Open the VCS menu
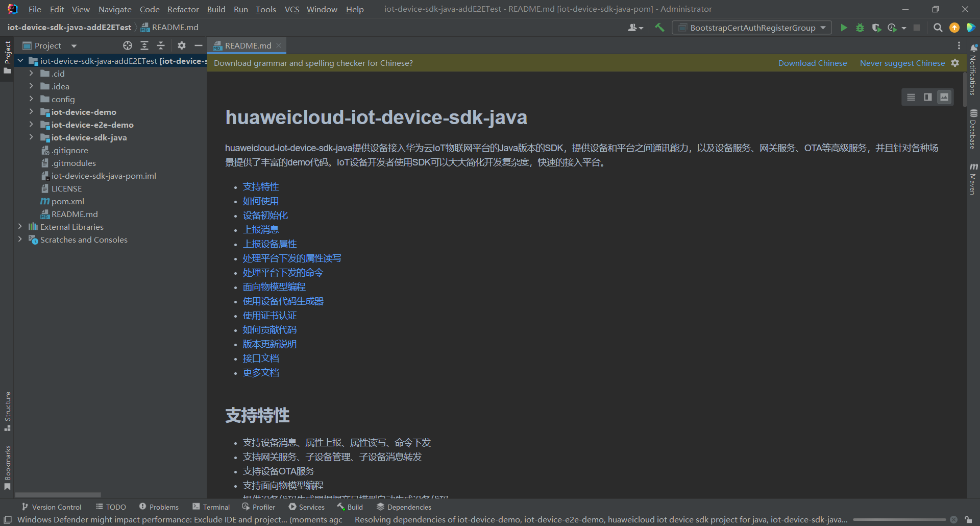980x526 pixels. pyautogui.click(x=292, y=9)
